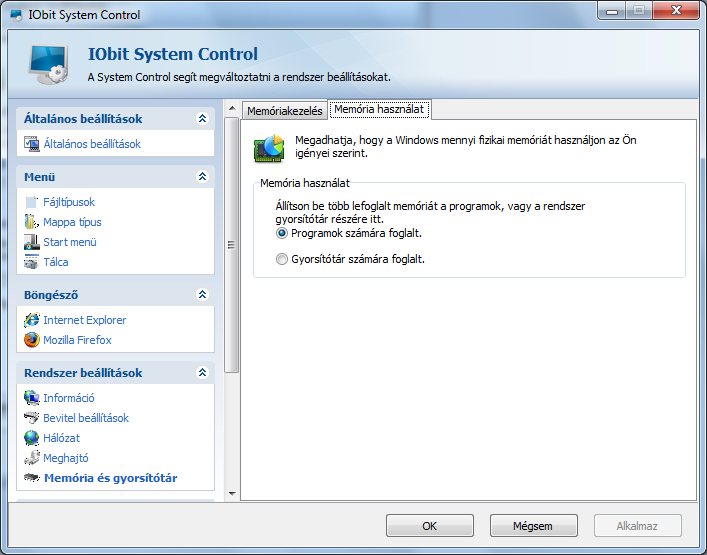
Task: Click the System Control monitor logo
Action: click(49, 64)
